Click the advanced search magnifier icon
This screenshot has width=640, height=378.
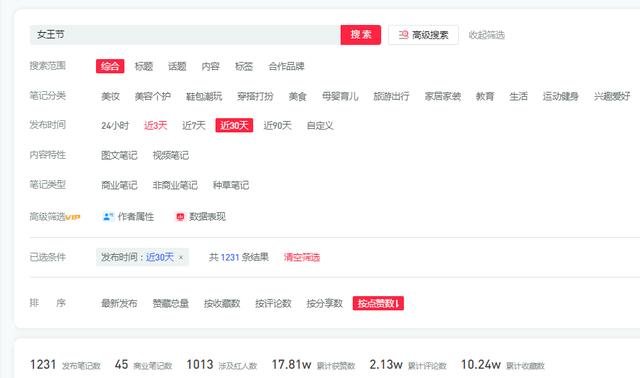point(403,35)
